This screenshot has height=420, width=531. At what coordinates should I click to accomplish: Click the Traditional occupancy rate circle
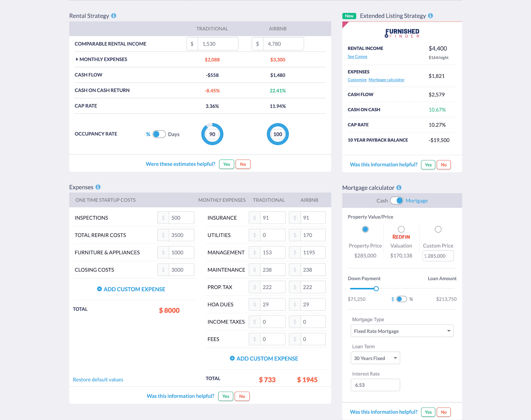tap(212, 134)
